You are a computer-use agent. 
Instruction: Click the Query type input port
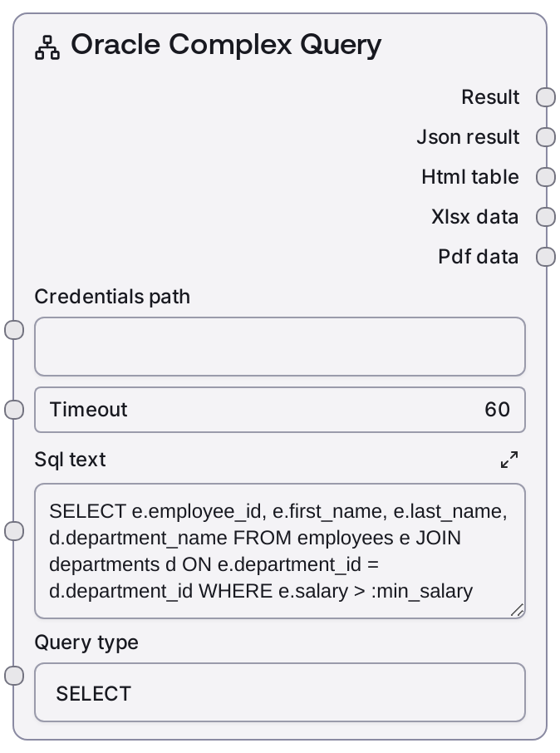(15, 676)
